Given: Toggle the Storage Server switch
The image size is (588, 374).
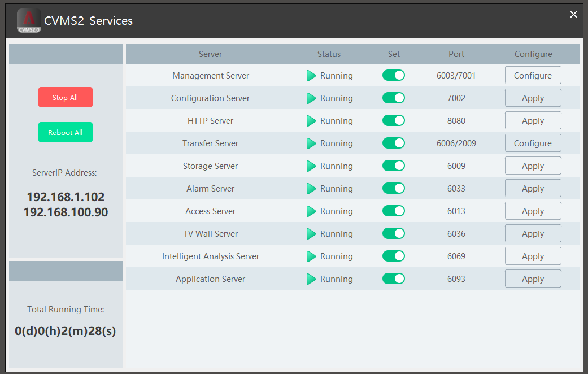Looking at the screenshot, I should coord(393,166).
